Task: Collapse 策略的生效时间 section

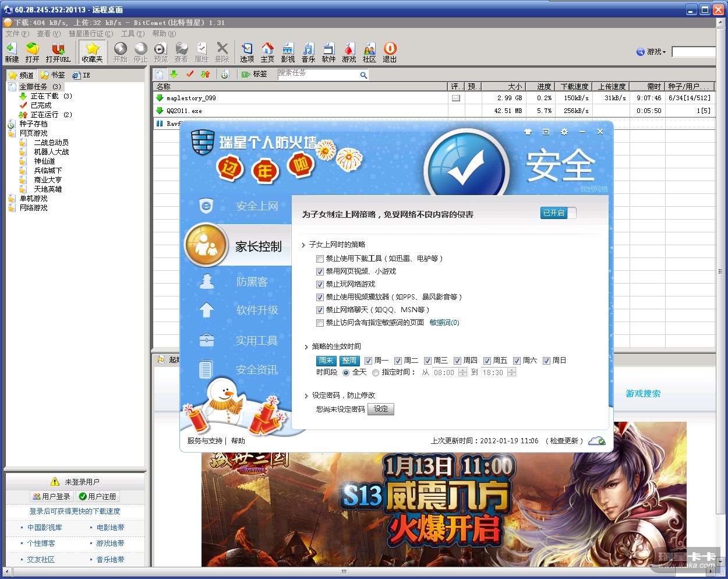Action: (x=306, y=347)
